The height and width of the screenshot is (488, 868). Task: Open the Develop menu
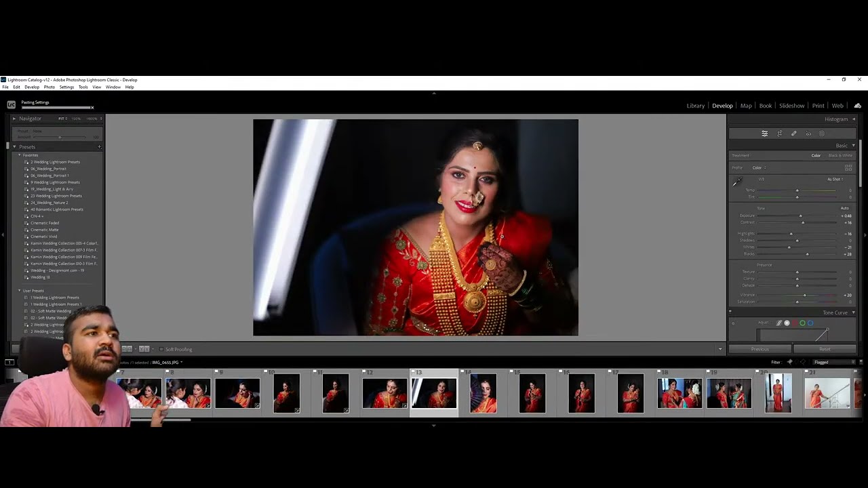point(32,87)
